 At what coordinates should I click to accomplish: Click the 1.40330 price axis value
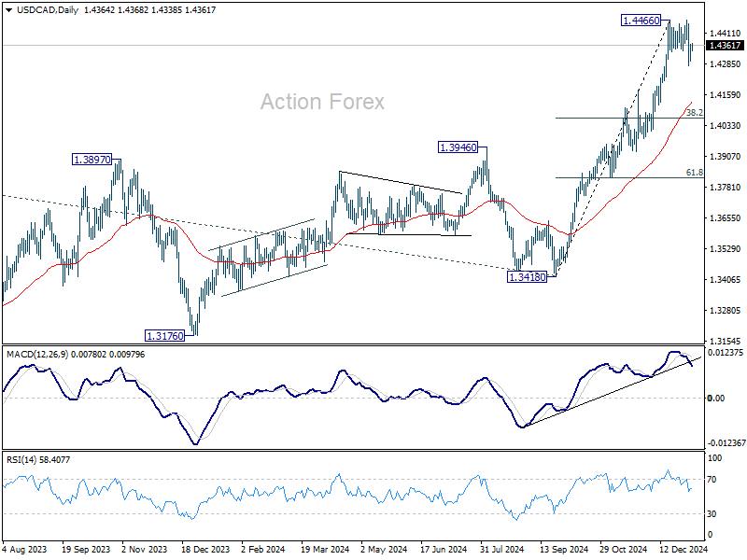click(726, 126)
